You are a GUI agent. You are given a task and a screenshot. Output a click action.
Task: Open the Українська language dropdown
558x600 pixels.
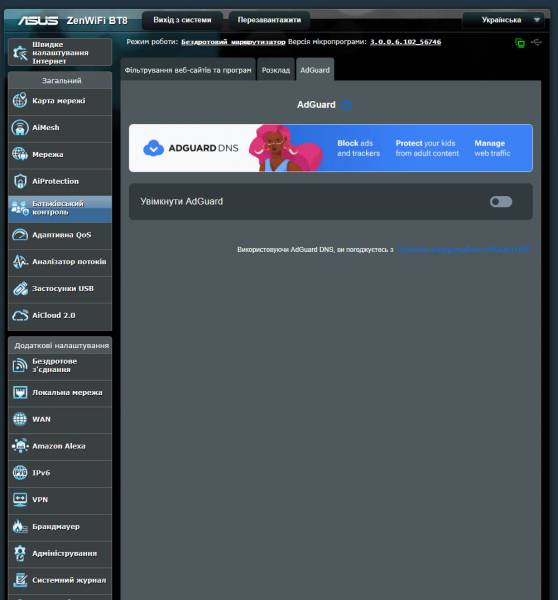pos(503,20)
